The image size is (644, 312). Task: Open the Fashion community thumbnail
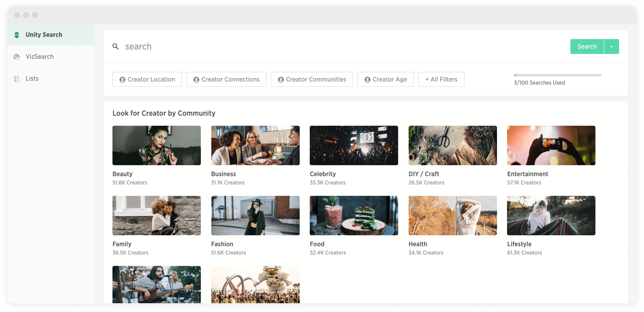point(256,216)
